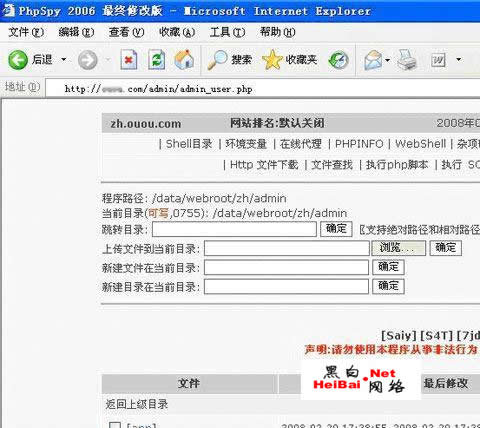Click 返回上级目录 link
The width and height of the screenshot is (480, 428).
(x=137, y=404)
